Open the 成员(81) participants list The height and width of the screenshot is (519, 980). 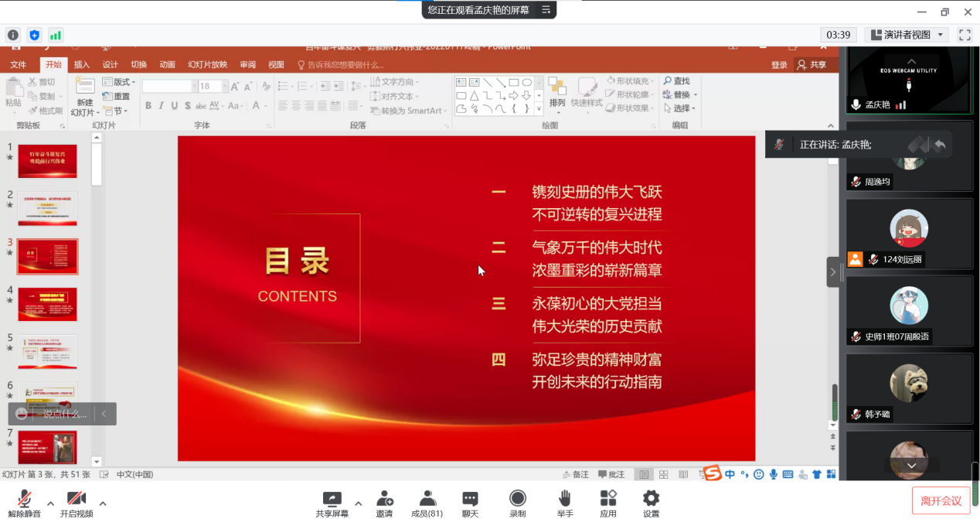click(427, 504)
